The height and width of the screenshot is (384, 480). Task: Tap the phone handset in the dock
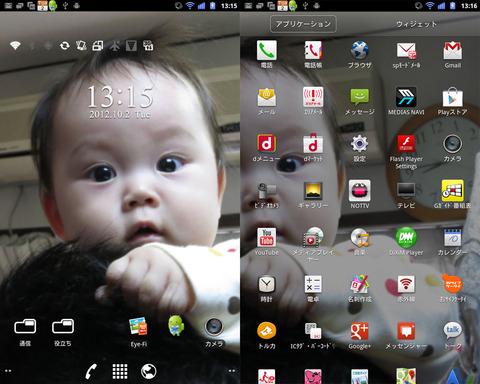[x=91, y=371]
